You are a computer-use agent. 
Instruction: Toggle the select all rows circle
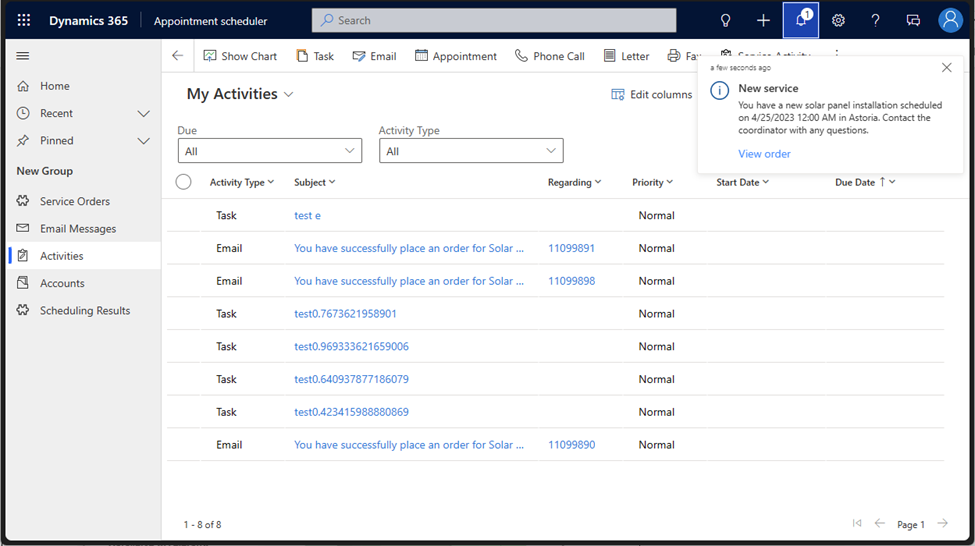click(x=183, y=182)
